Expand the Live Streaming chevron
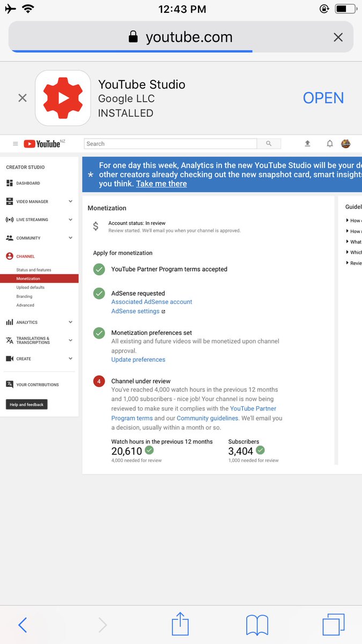 [70, 220]
